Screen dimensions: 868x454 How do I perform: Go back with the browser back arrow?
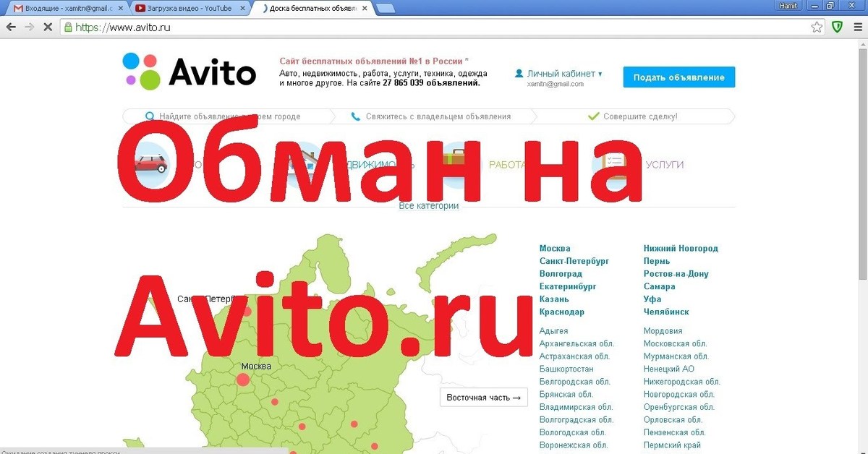tap(11, 27)
